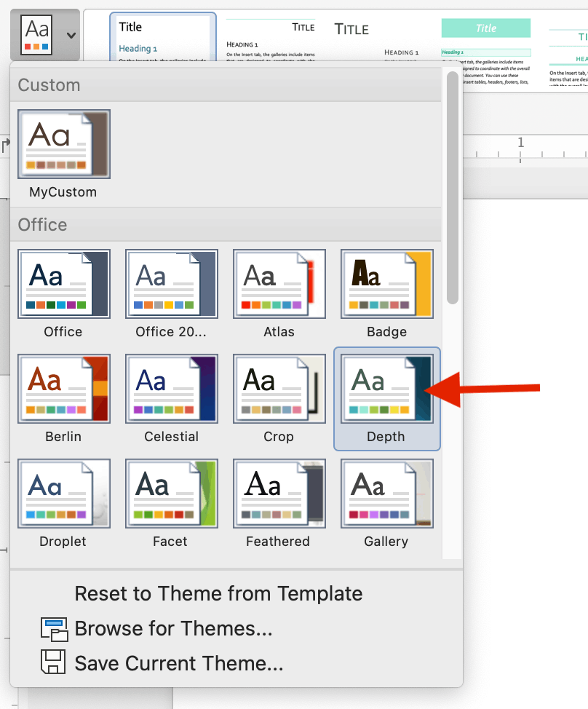Select the MyCustom theme thumbnail
The width and height of the screenshot is (588, 709).
(64, 144)
